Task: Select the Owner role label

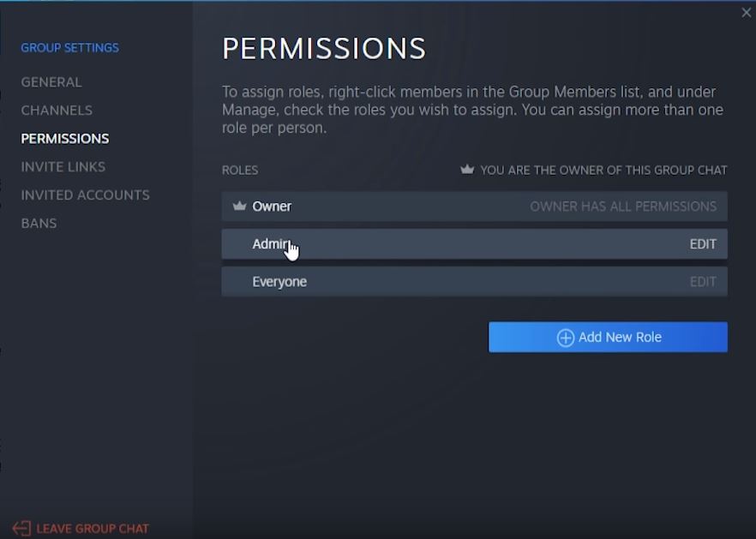Action: (272, 207)
